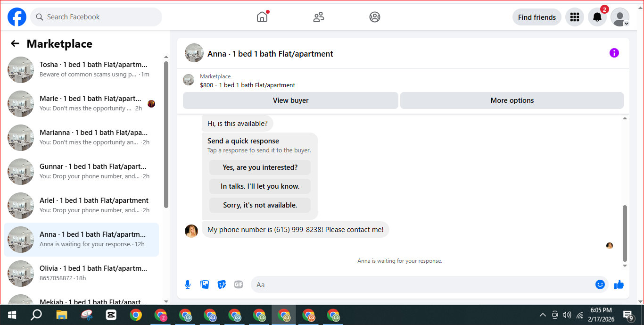This screenshot has width=644, height=325.
Task: Click the message containing phone number (615) 999-8238
Action: [x=296, y=230]
